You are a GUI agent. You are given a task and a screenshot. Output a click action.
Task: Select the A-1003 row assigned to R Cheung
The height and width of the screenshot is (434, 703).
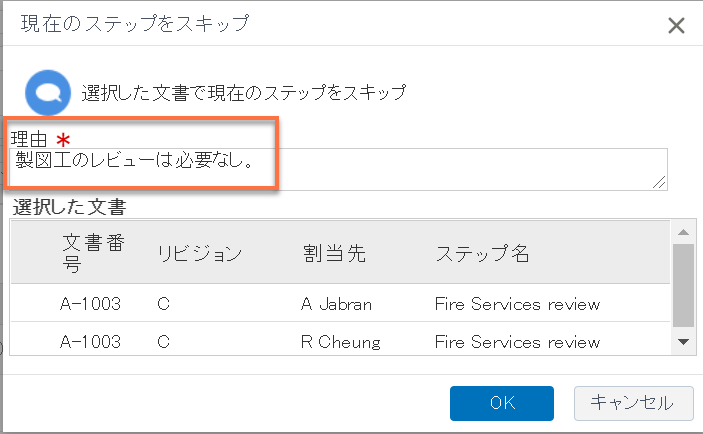click(340, 340)
